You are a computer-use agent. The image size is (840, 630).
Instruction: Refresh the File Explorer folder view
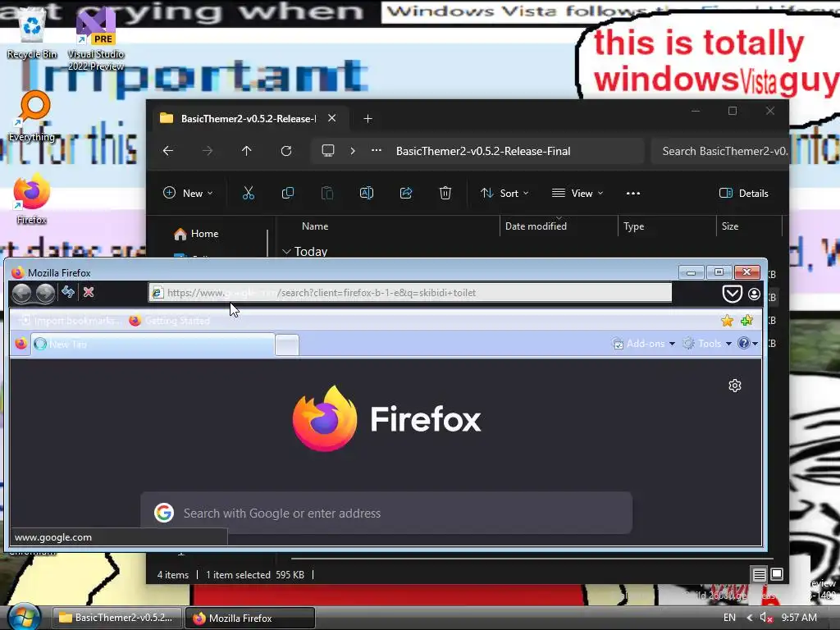click(x=286, y=151)
